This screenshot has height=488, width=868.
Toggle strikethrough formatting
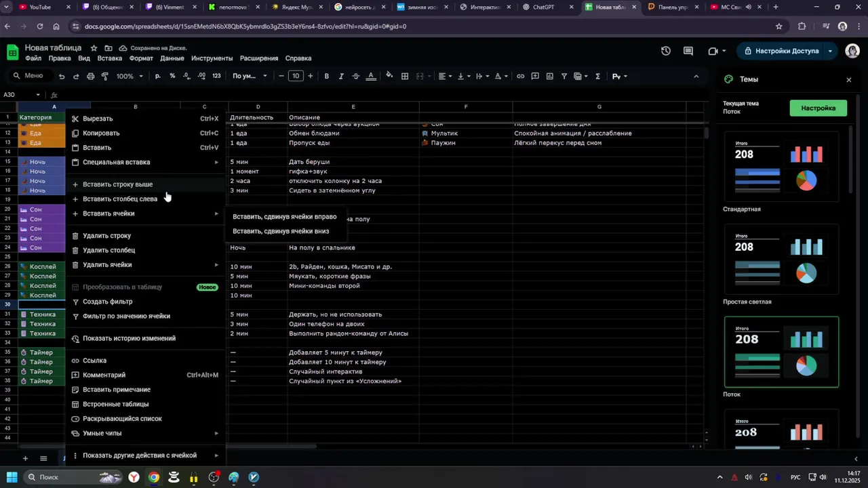pos(356,76)
